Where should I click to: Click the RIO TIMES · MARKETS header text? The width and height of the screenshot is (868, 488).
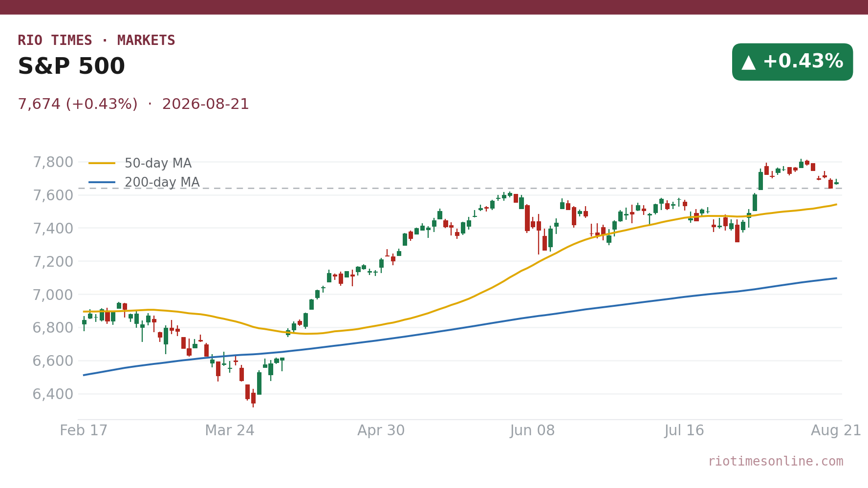(x=96, y=41)
